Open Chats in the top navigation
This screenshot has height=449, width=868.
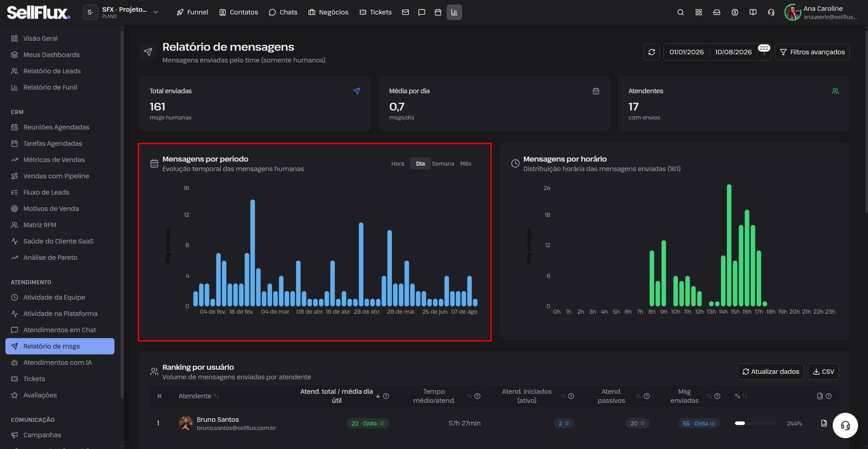coord(283,12)
